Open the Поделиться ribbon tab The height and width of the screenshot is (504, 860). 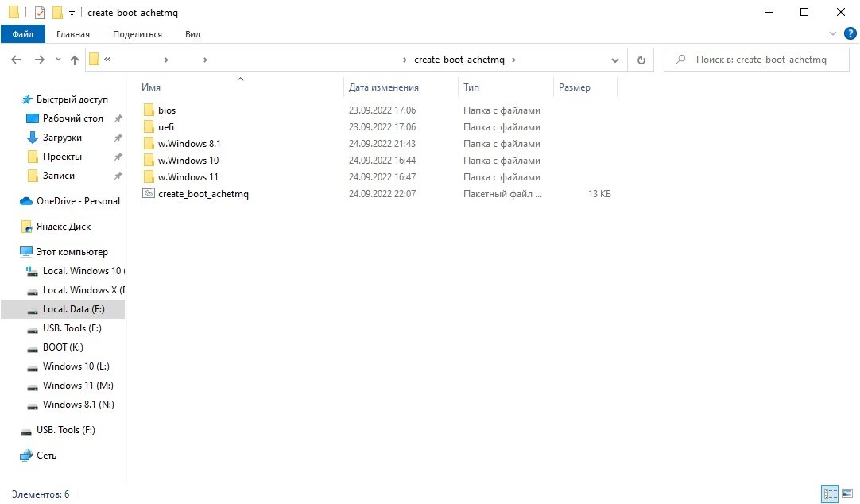pyautogui.click(x=138, y=34)
